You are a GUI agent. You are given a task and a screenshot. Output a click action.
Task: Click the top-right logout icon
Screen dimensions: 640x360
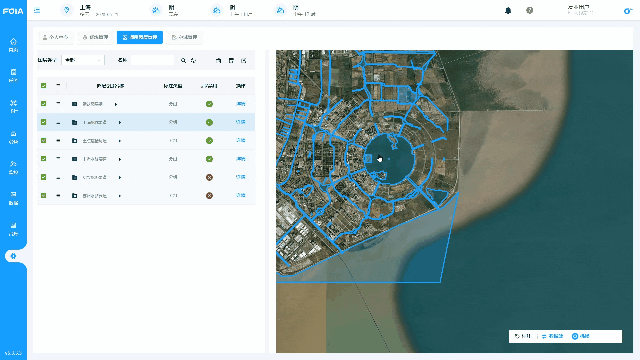[x=628, y=11]
